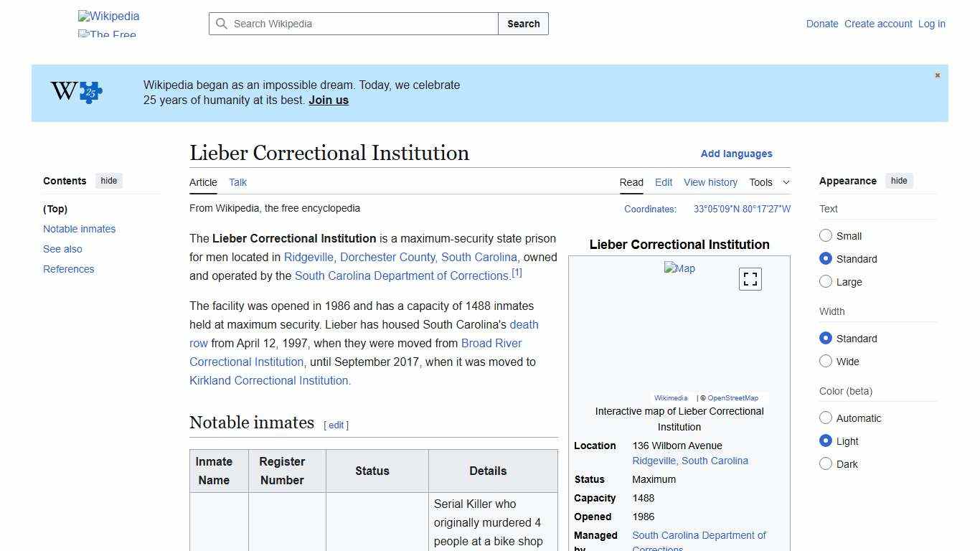Open the Kirkland Correctional Institution article
Image resolution: width=980 pixels, height=551 pixels.
click(269, 380)
